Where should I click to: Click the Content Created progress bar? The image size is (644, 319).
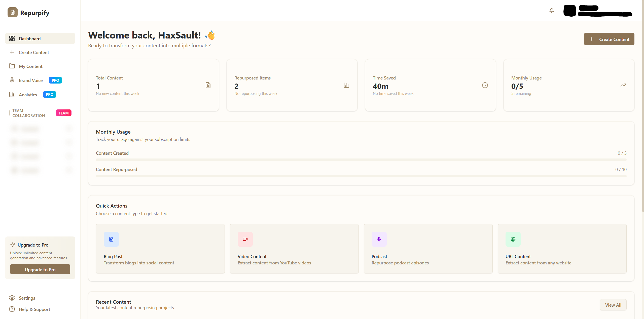click(x=361, y=160)
